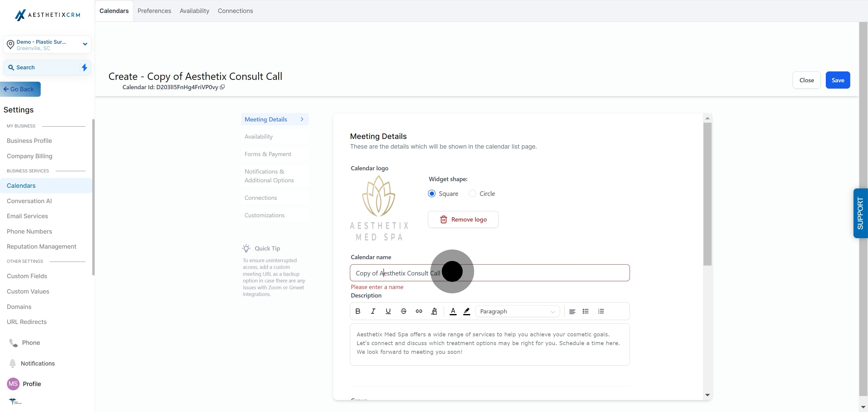
Task: Click the trash icon on Remove logo
Action: [443, 219]
